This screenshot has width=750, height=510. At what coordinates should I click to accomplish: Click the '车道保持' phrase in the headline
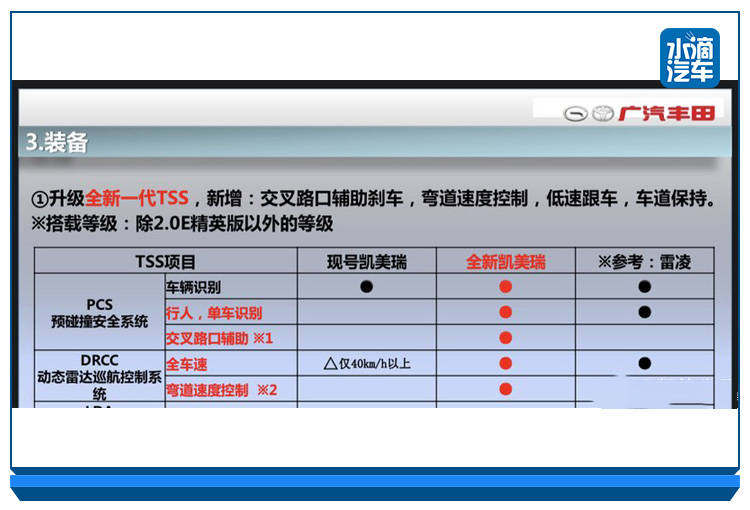(x=671, y=198)
